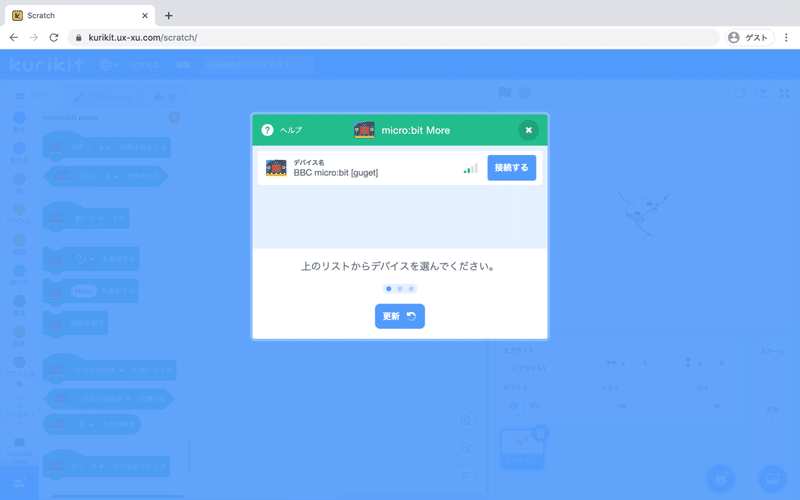Switch to the コスチューム tab
800x500 pixels.
click(103, 96)
